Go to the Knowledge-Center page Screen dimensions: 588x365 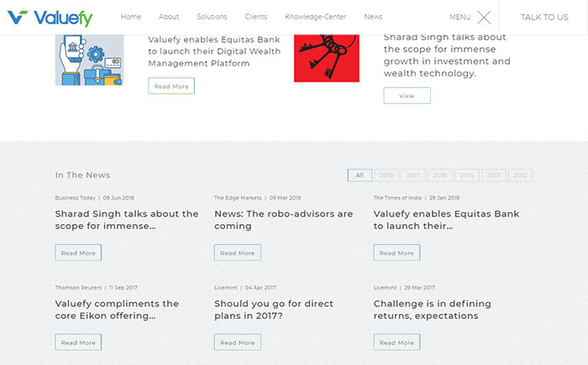pyautogui.click(x=316, y=17)
